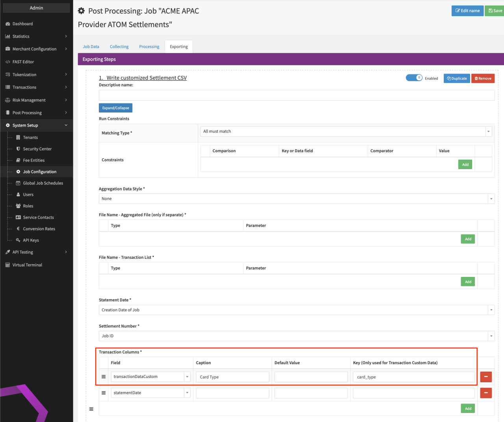Click the API Keys key icon
Viewport: 504px width, 422px height.
click(x=18, y=240)
